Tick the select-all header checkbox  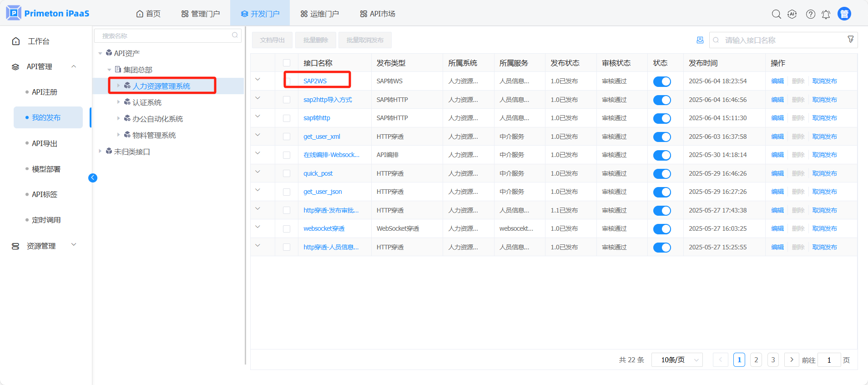coord(287,63)
